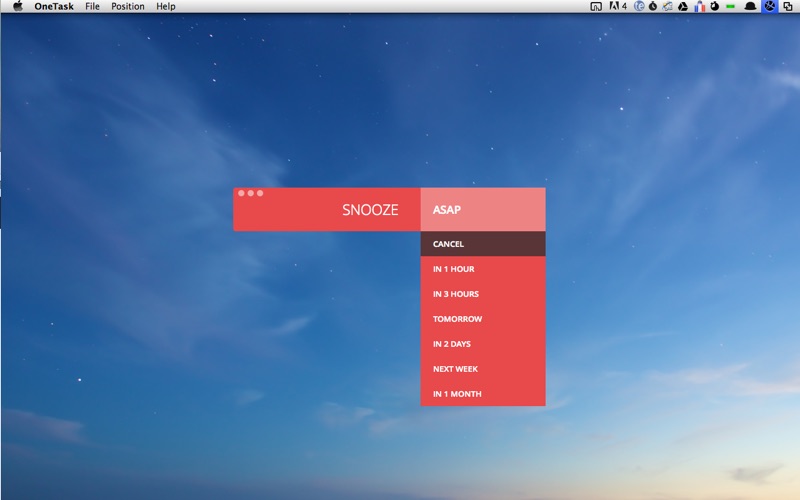Image resolution: width=800 pixels, height=500 pixels.
Task: Click the blue and red bars menu bar icon
Action: 699,6
